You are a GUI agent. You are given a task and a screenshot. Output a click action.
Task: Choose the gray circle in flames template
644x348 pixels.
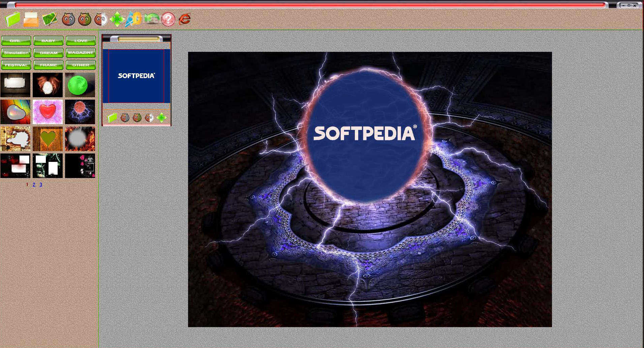coord(80,139)
